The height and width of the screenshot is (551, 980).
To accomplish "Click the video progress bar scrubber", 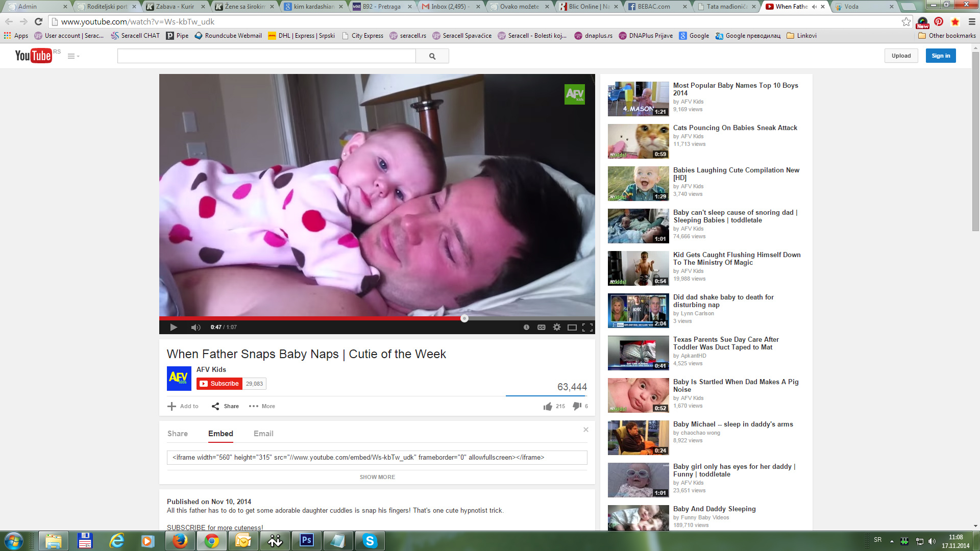I will 464,318.
